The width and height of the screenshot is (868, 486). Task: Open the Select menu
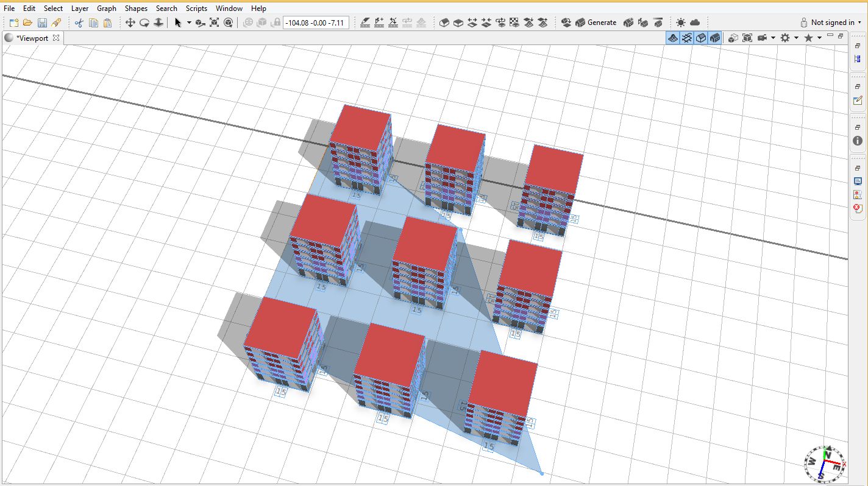53,9
